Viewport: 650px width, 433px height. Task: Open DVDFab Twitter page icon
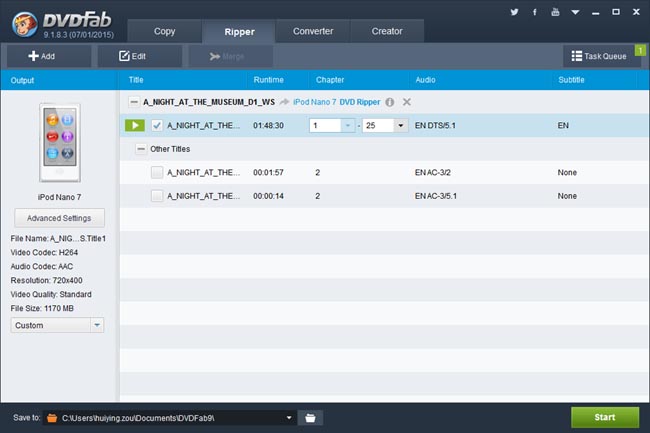tap(514, 12)
